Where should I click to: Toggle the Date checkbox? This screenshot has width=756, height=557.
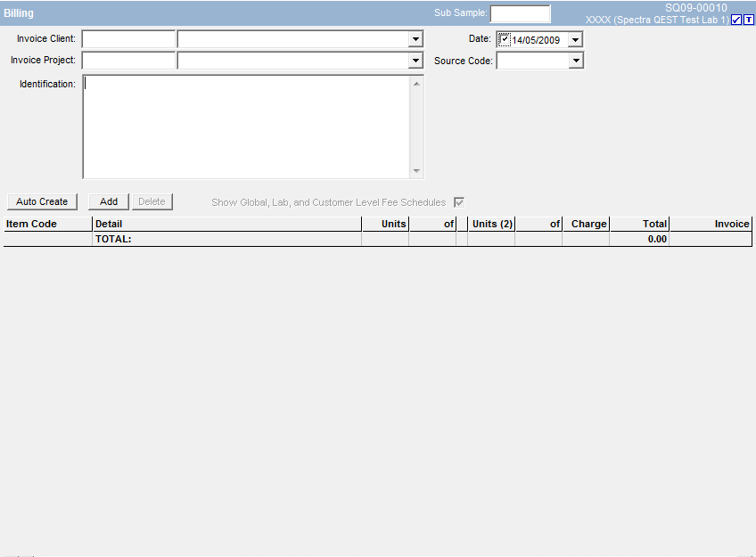coord(505,39)
